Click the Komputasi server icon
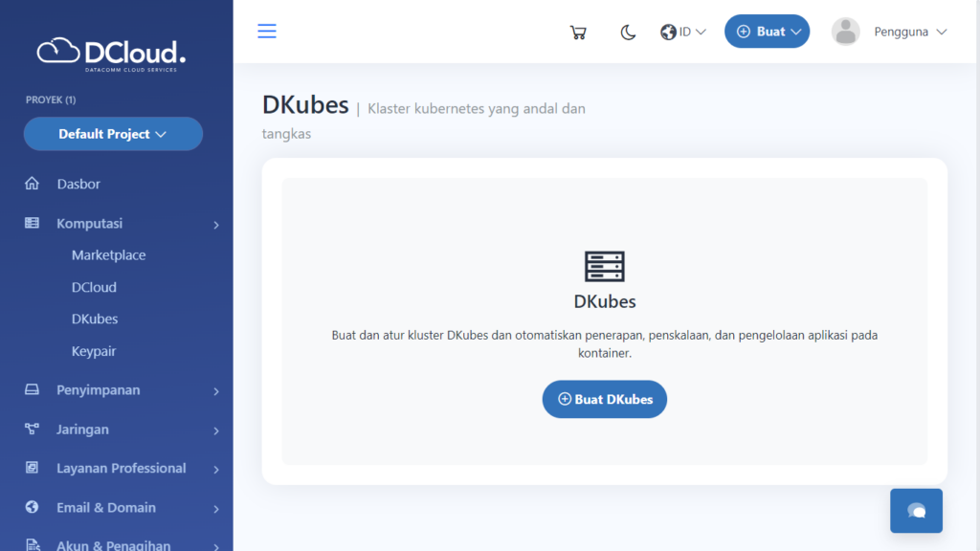This screenshot has height=551, width=980. click(x=32, y=223)
